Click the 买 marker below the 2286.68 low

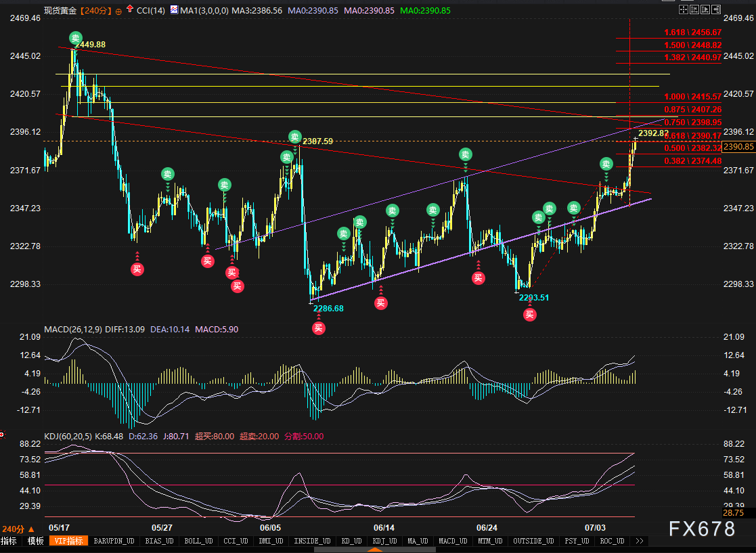318,328
